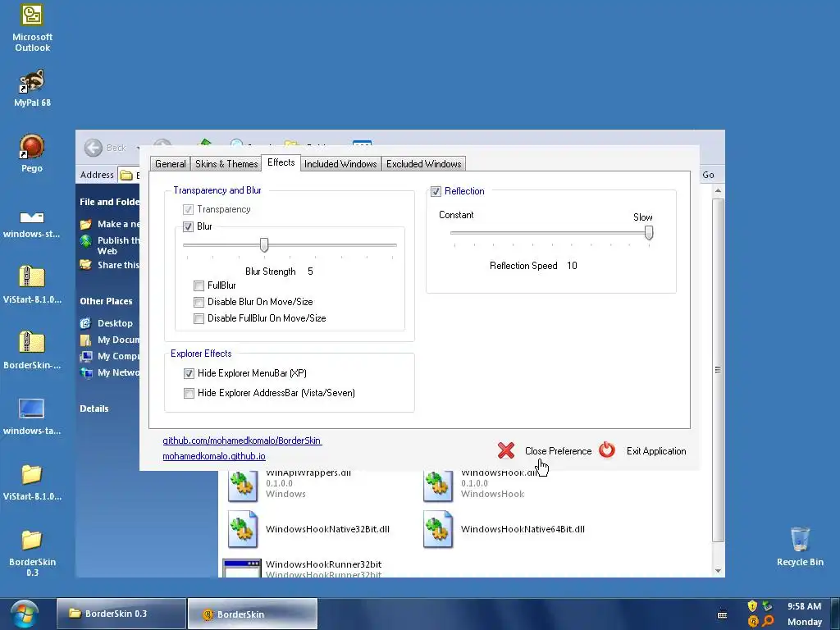Switch to the General tab

coord(171,164)
